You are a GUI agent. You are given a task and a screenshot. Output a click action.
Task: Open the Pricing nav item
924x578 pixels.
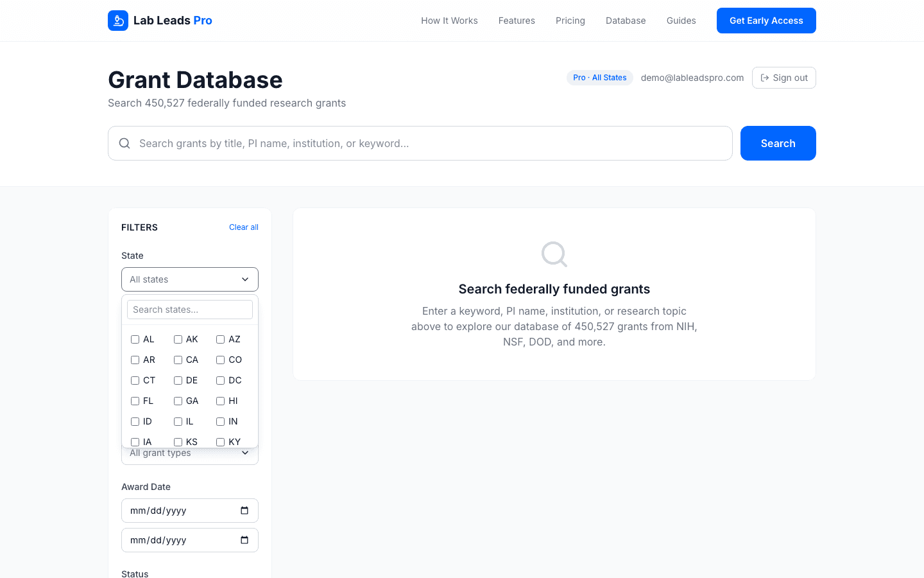point(570,21)
